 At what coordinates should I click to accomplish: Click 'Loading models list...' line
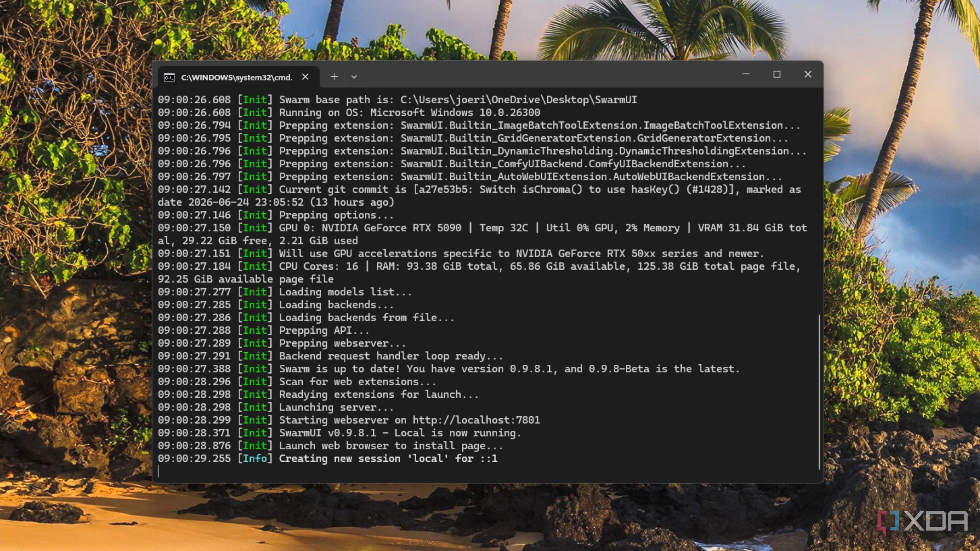pos(284,292)
